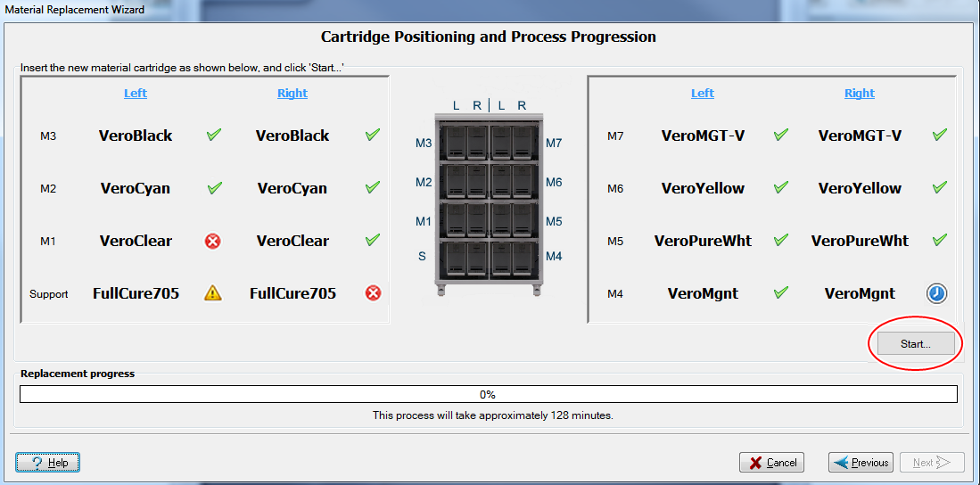Click the red error icon beside M1 left VeroClear
Viewport: 980px width, 485px height.
(x=213, y=241)
